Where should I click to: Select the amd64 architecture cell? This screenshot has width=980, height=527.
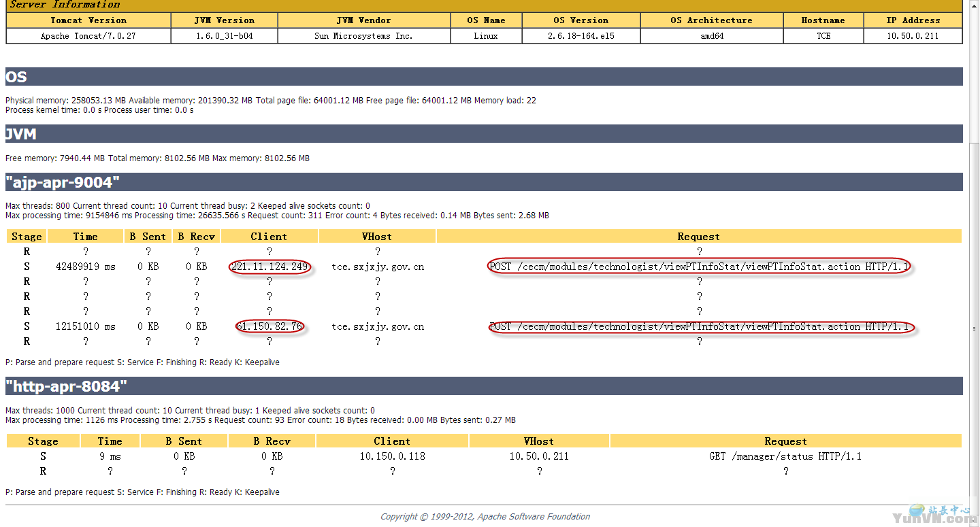[711, 36]
